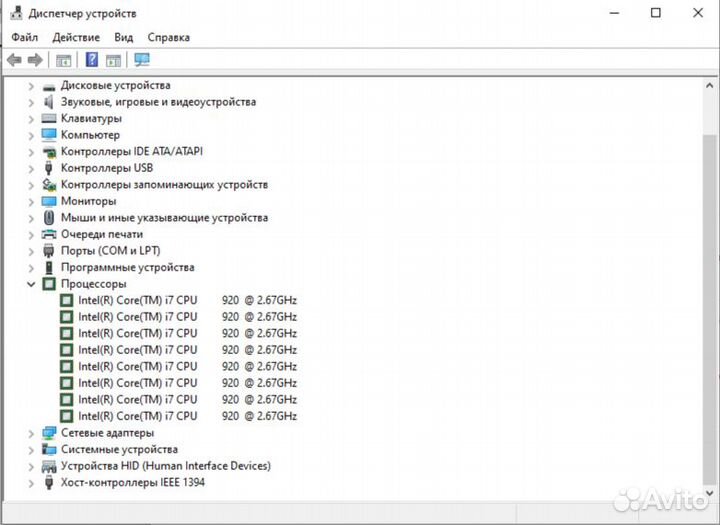
Task: Expand Контроллеры IDE ATA/ATAPI node
Action: click(31, 152)
